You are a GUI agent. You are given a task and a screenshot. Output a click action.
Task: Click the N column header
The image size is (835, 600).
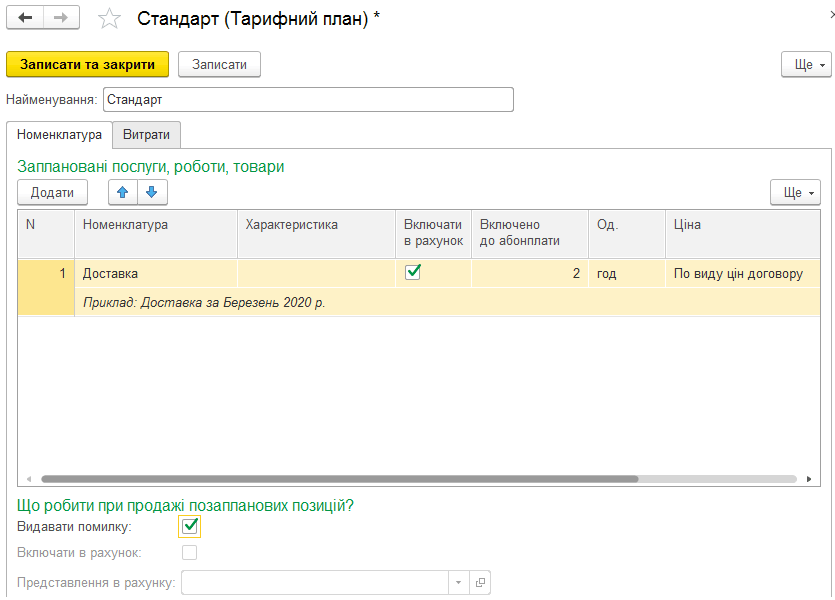pyautogui.click(x=46, y=234)
